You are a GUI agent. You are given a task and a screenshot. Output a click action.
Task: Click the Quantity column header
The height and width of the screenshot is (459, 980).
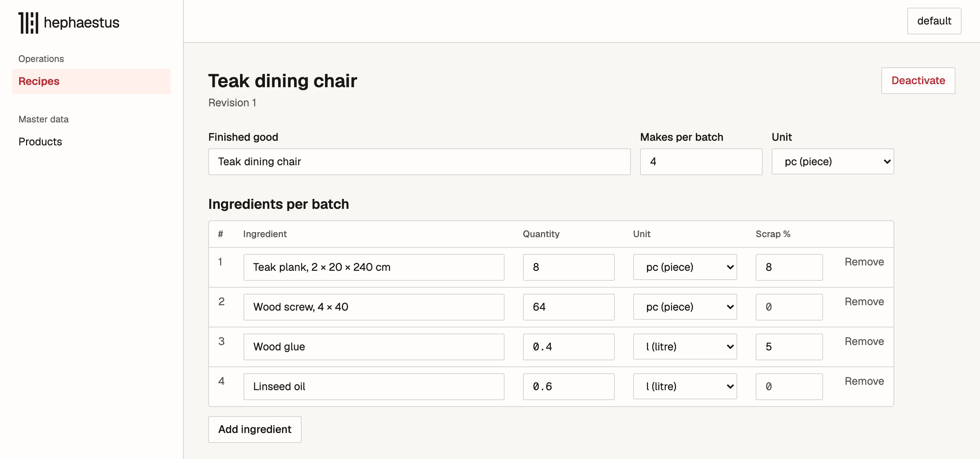[x=541, y=234]
